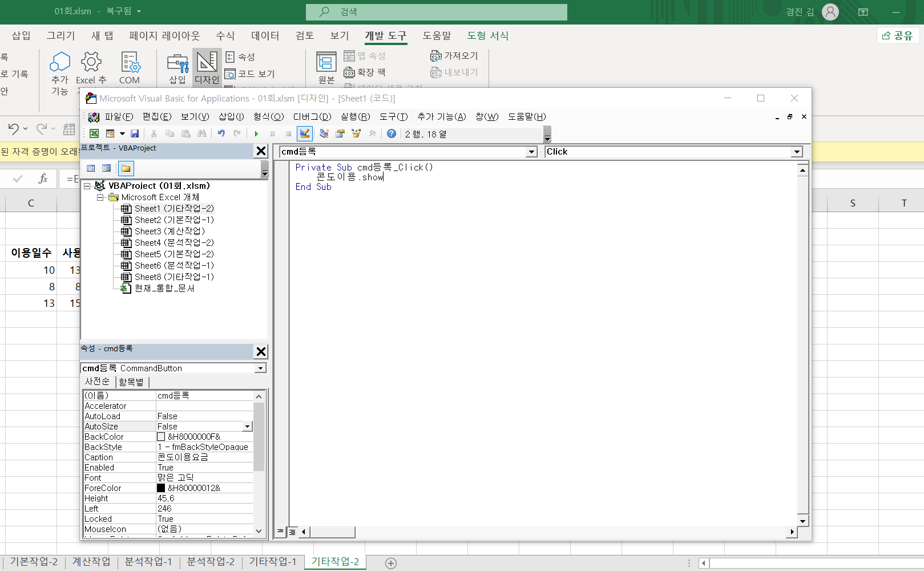The width and height of the screenshot is (924, 572).
Task: Click the 코드 보기 ribbon button
Action: click(250, 74)
